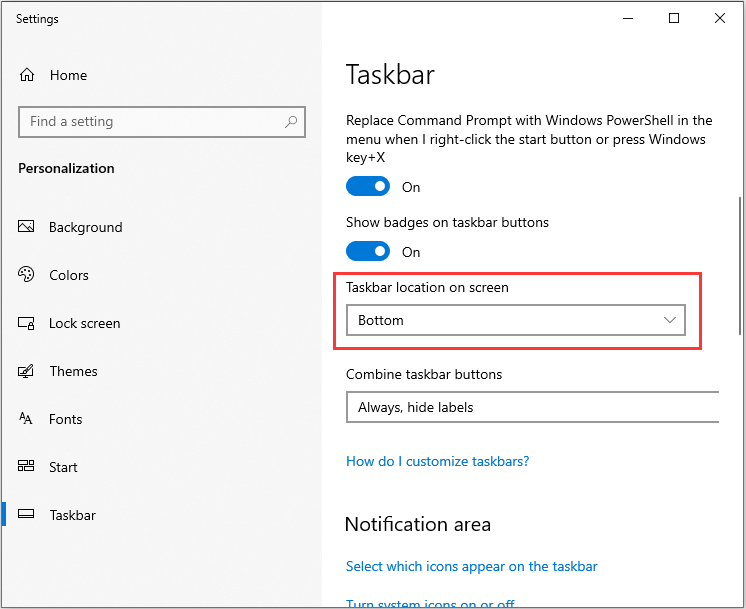Open Select which icons appear on taskbar

471,566
